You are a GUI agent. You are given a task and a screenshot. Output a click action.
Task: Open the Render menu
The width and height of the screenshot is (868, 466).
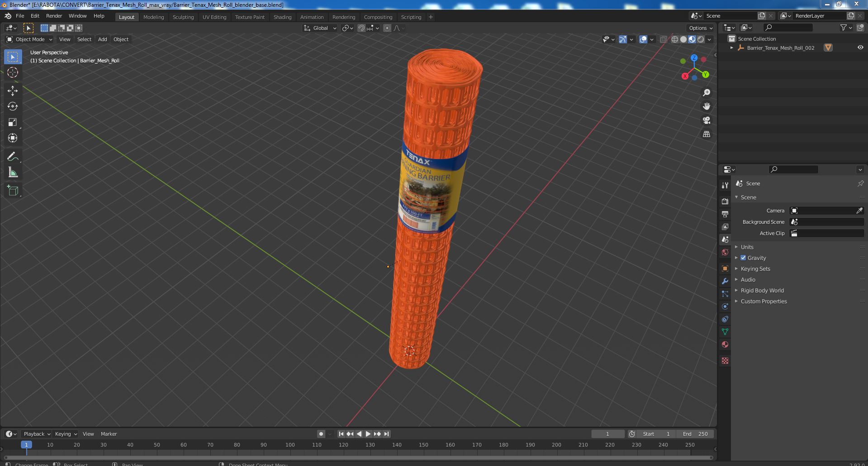point(54,16)
